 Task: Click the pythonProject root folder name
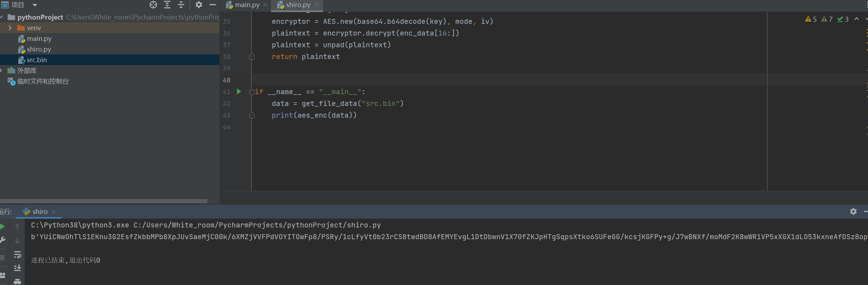click(x=40, y=17)
